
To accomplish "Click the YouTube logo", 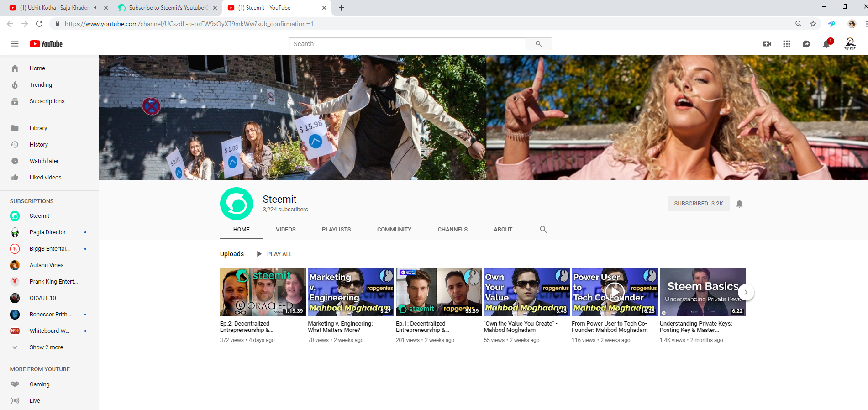I will click(46, 44).
